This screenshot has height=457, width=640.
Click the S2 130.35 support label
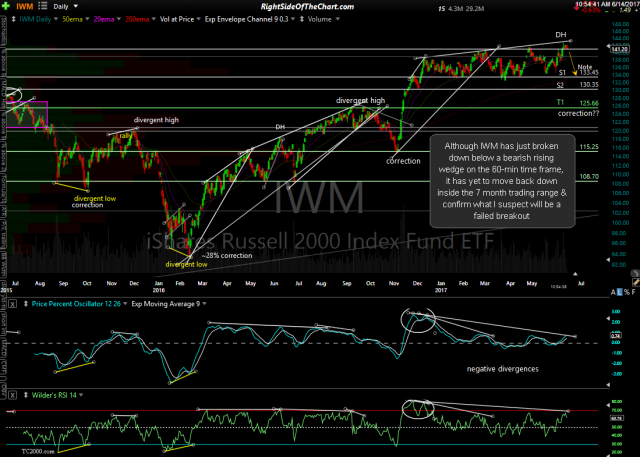(x=578, y=85)
